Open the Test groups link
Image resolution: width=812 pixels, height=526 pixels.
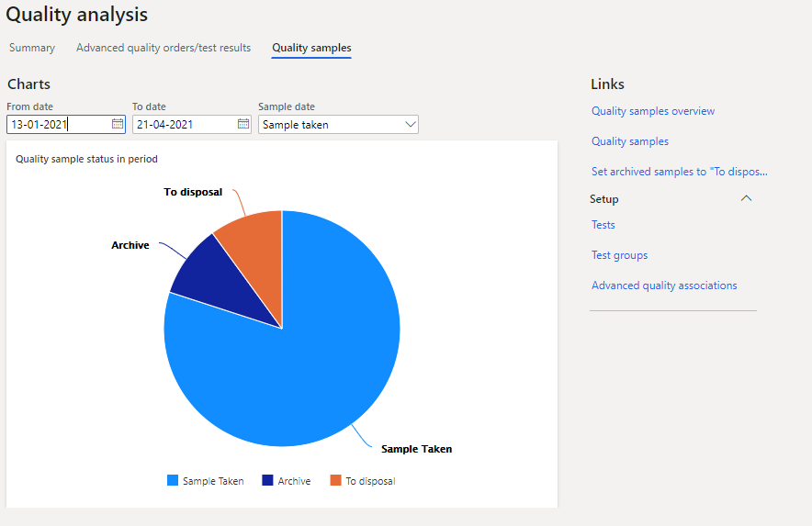point(619,255)
